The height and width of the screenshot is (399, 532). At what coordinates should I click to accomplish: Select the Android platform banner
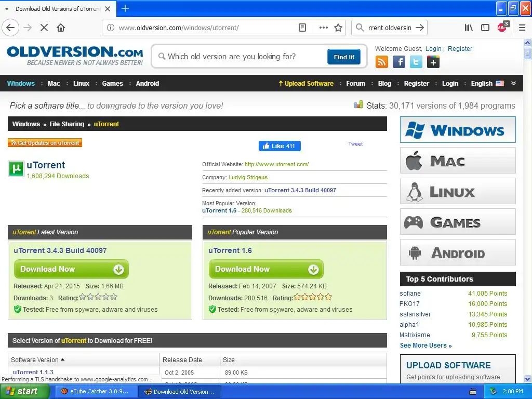pyautogui.click(x=458, y=252)
